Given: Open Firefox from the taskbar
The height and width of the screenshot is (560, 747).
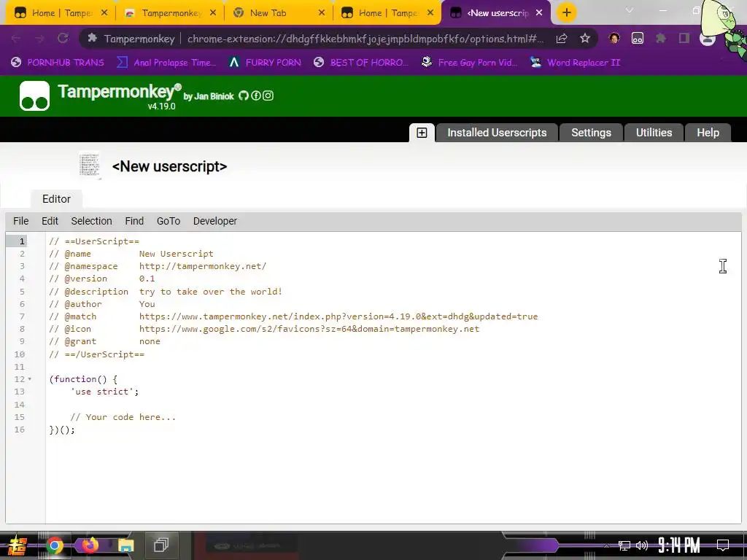Looking at the screenshot, I should click(90, 545).
